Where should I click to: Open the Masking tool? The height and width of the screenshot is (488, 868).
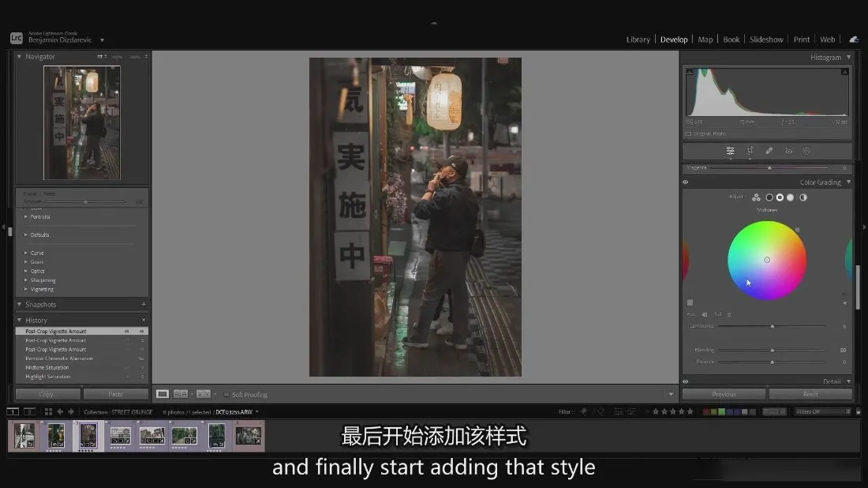click(806, 151)
